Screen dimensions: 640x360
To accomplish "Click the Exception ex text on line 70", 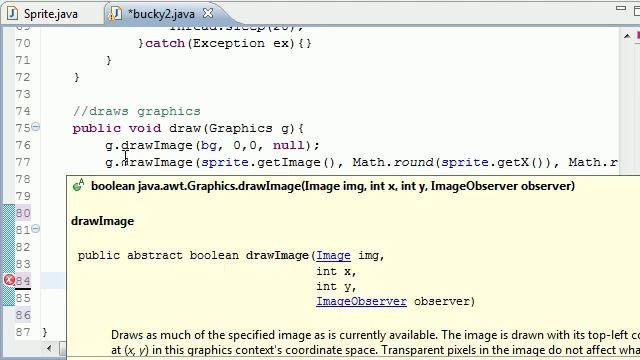I will pyautogui.click(x=241, y=43).
